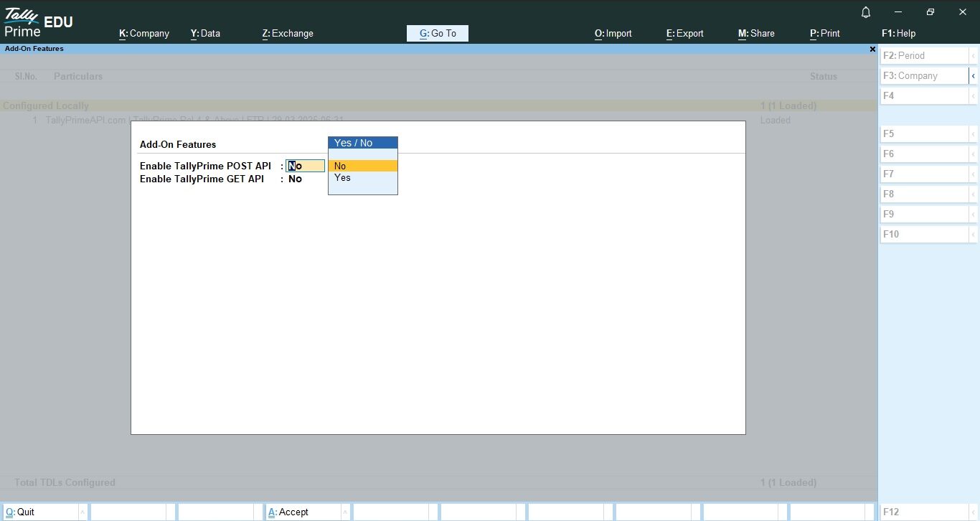980x521 pixels.
Task: Click the Particulars column header
Action: 78,76
